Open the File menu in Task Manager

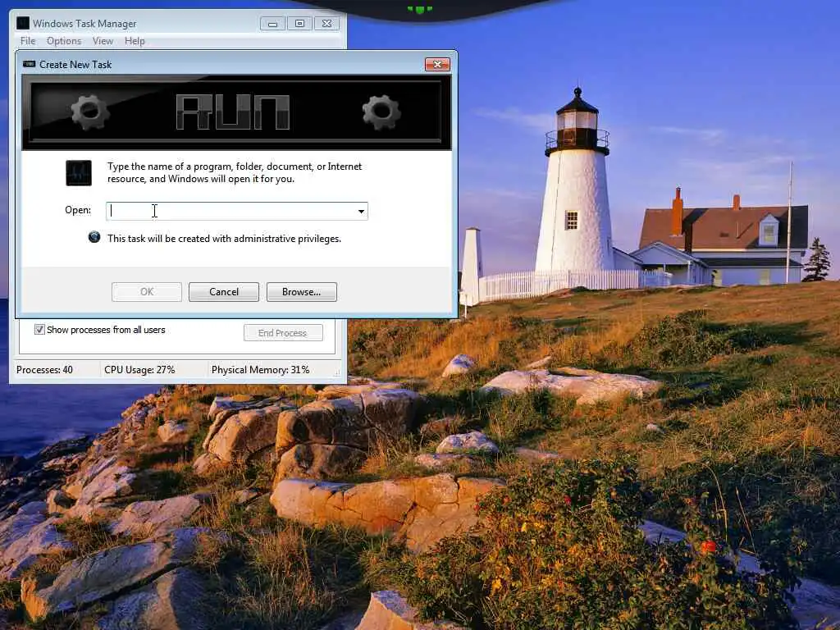point(28,41)
